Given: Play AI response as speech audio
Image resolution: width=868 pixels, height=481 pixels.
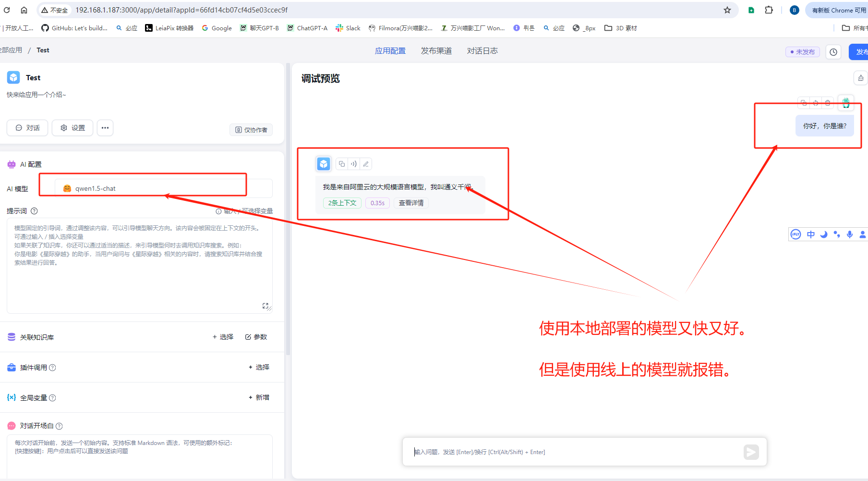Looking at the screenshot, I should 354,164.
